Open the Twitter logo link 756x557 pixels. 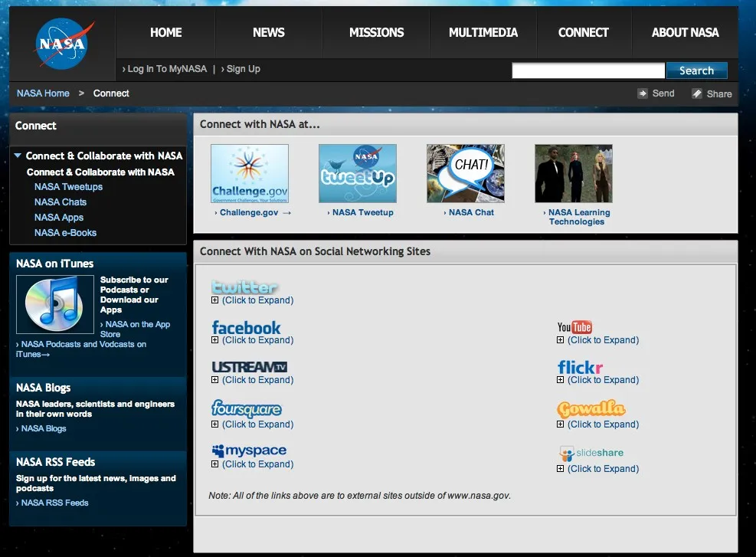pyautogui.click(x=244, y=287)
